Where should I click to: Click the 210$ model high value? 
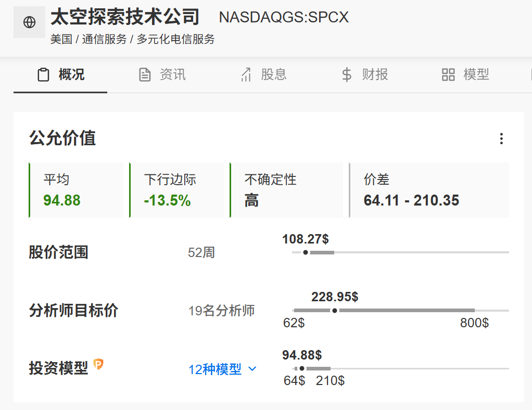pos(330,380)
